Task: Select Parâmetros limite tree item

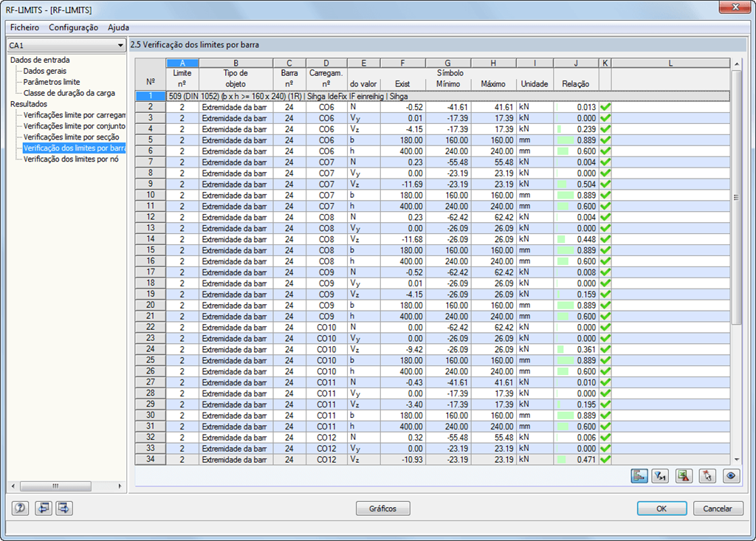Action: point(52,82)
